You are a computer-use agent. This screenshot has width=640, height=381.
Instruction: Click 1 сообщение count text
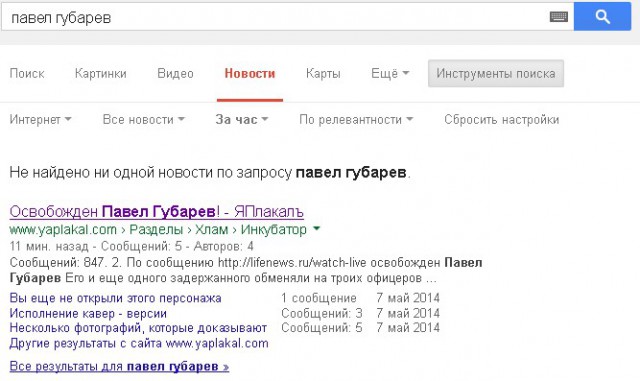tap(319, 298)
